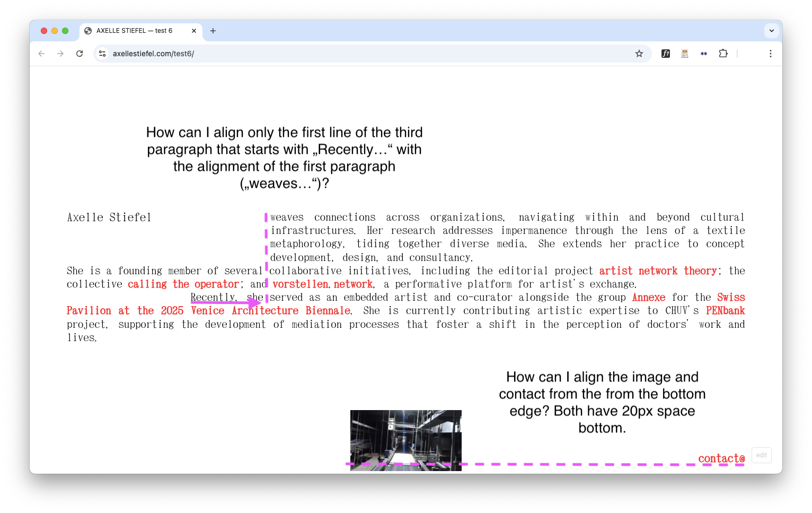
Task: Click the orange page extension icon
Action: pos(685,54)
